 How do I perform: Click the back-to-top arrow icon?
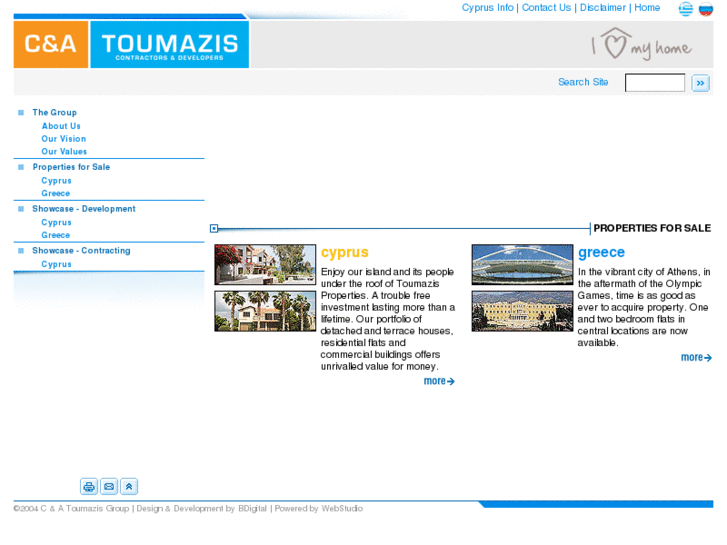point(129,486)
